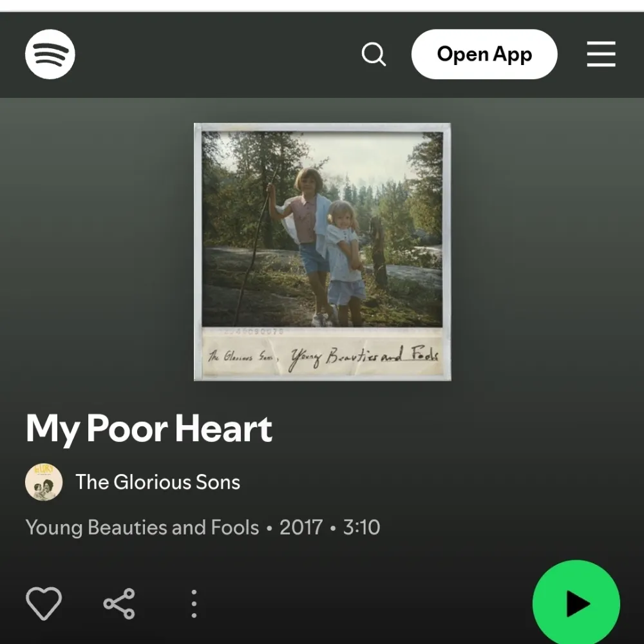This screenshot has height=644, width=644.
Task: Expand the three-dot more options menu
Action: [194, 603]
